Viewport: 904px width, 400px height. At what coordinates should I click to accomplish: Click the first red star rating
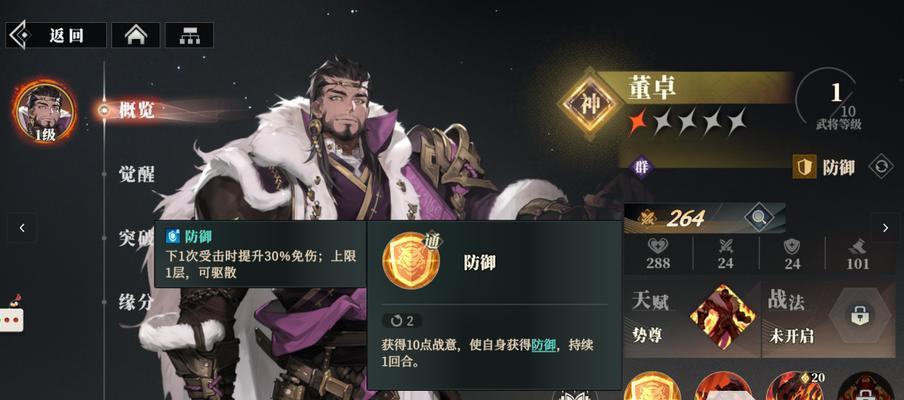[x=638, y=121]
